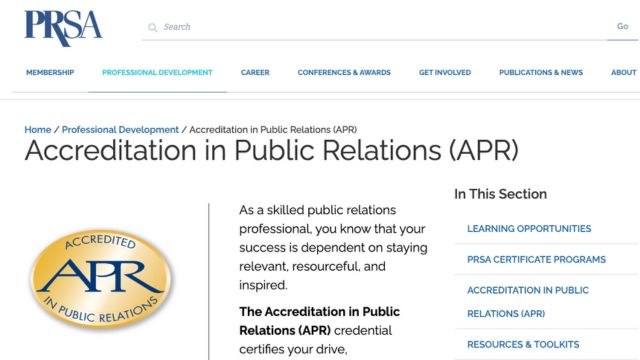The image size is (640, 360).
Task: Open Learning Opportunities sidebar link
Action: pyautogui.click(x=529, y=229)
